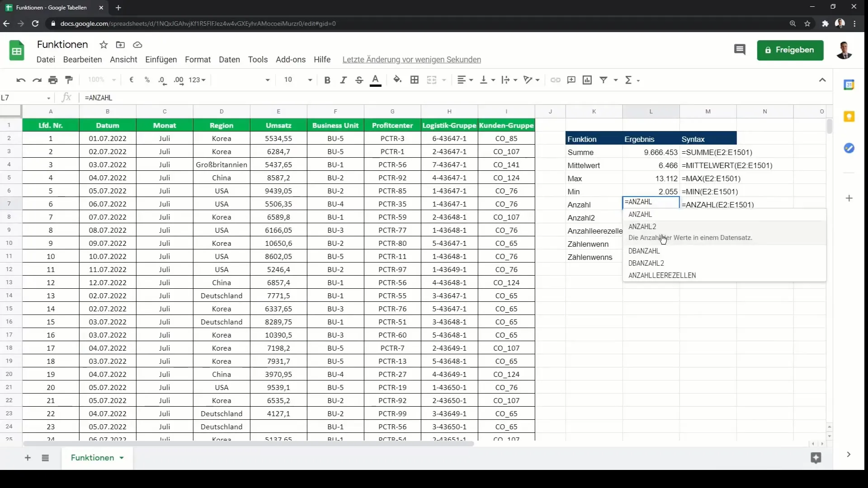Viewport: 868px width, 488px height.
Task: Collapse the menus with up chevron
Action: pyautogui.click(x=822, y=80)
